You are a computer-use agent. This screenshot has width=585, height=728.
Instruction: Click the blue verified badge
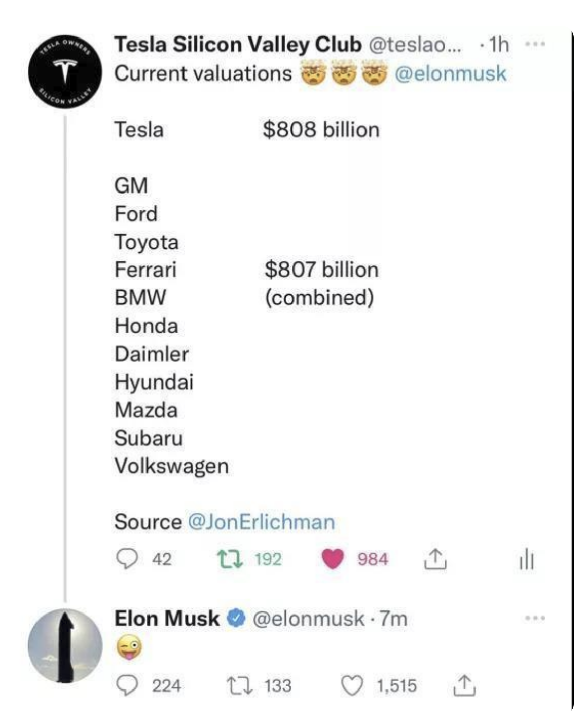click(x=236, y=618)
